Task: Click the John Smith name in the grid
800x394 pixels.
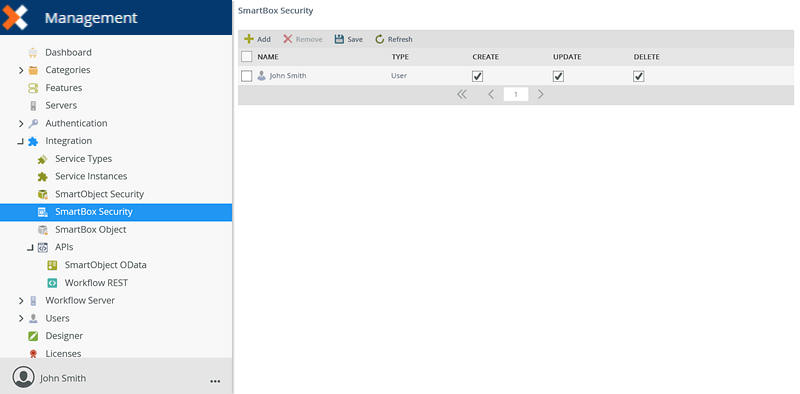Action: pos(288,76)
